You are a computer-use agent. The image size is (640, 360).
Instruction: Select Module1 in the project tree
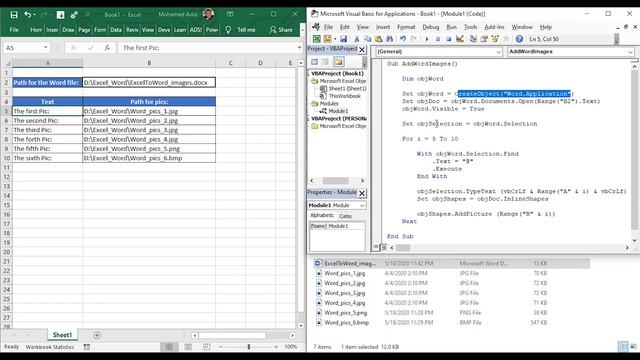(338, 111)
